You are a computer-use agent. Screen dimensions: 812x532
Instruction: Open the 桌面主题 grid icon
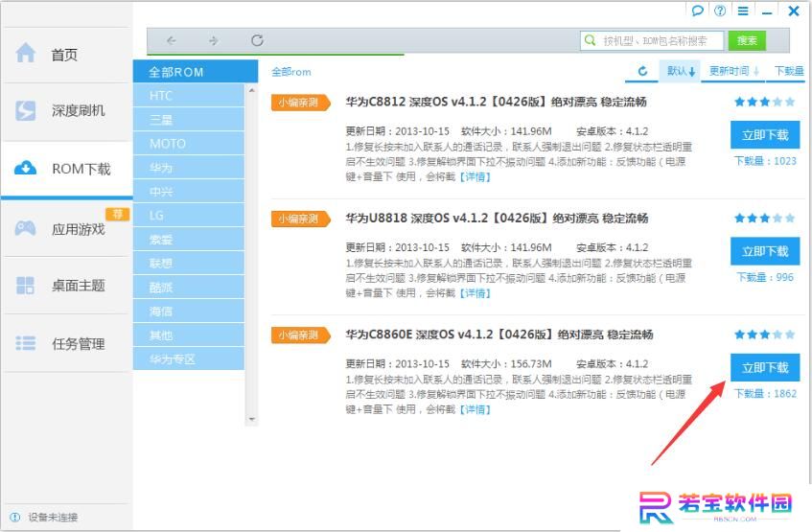click(25, 286)
